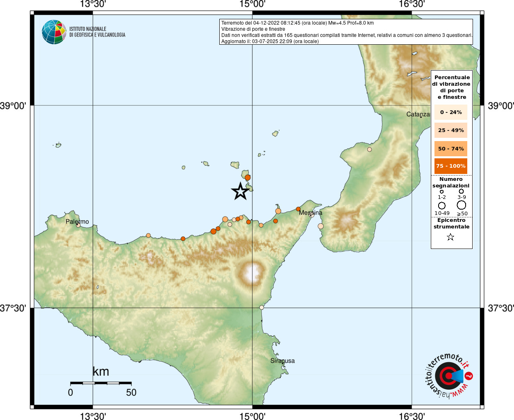Viewport: 514px width, 420px height.
Task: Click the 'Terremoto del 04-12-2022' header line
Action: click(298, 23)
